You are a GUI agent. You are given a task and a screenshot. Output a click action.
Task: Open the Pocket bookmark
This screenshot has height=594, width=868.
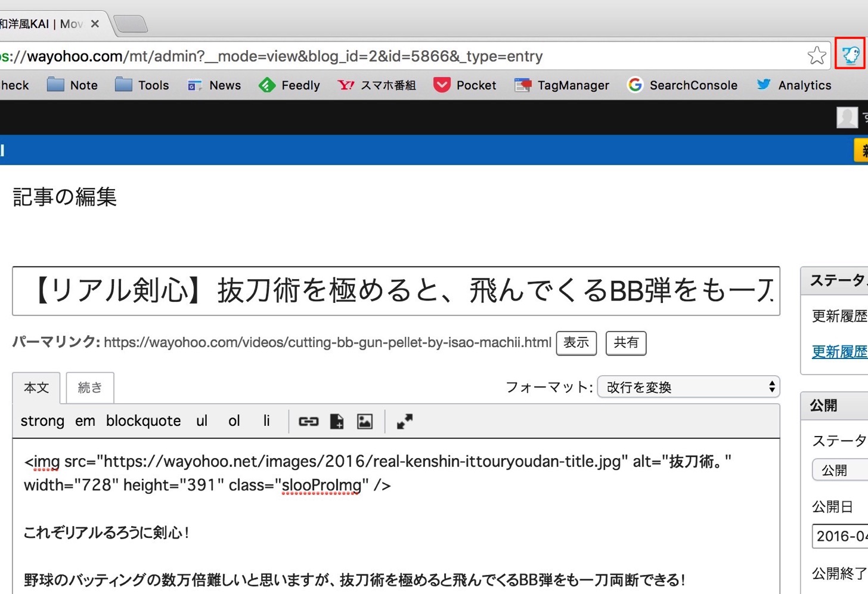[464, 85]
